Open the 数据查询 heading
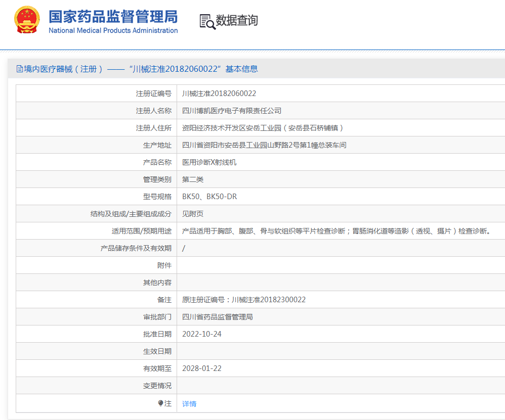This screenshot has width=505, height=420. click(x=237, y=20)
